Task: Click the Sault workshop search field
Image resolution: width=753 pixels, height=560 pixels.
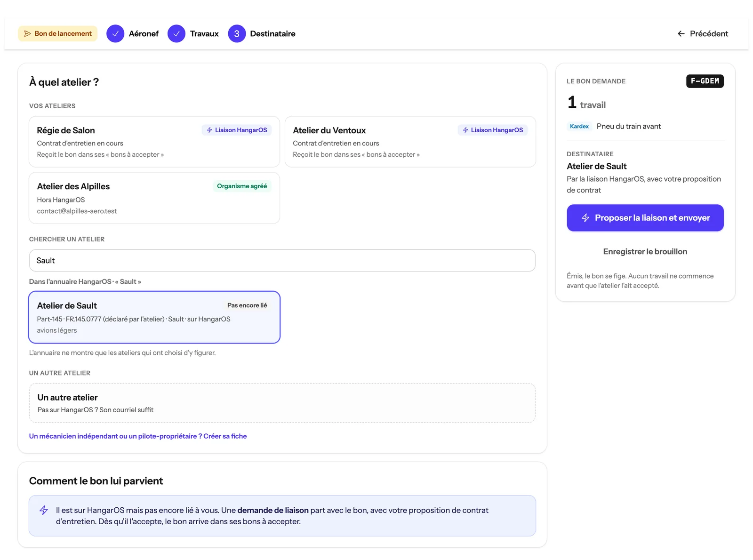Action: coord(282,260)
